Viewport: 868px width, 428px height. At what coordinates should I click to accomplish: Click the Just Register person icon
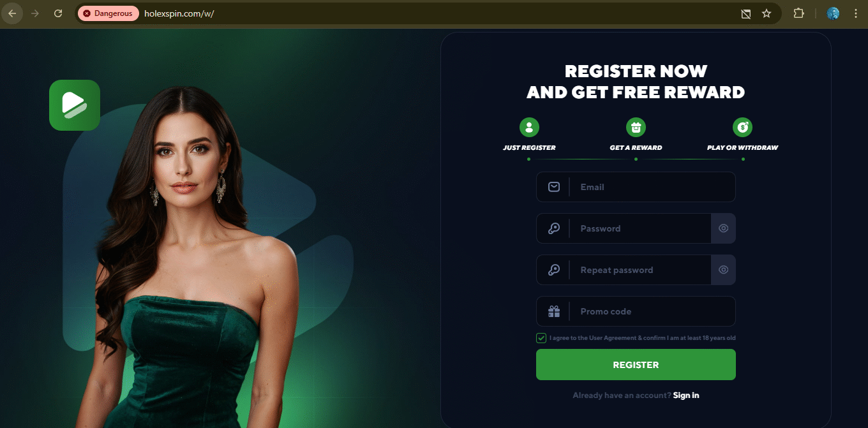(x=529, y=127)
